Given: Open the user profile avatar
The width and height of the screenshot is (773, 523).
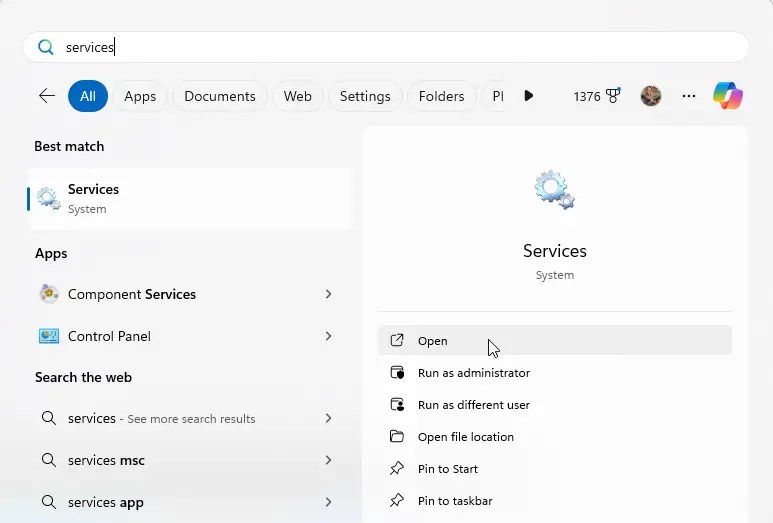Looking at the screenshot, I should (650, 96).
